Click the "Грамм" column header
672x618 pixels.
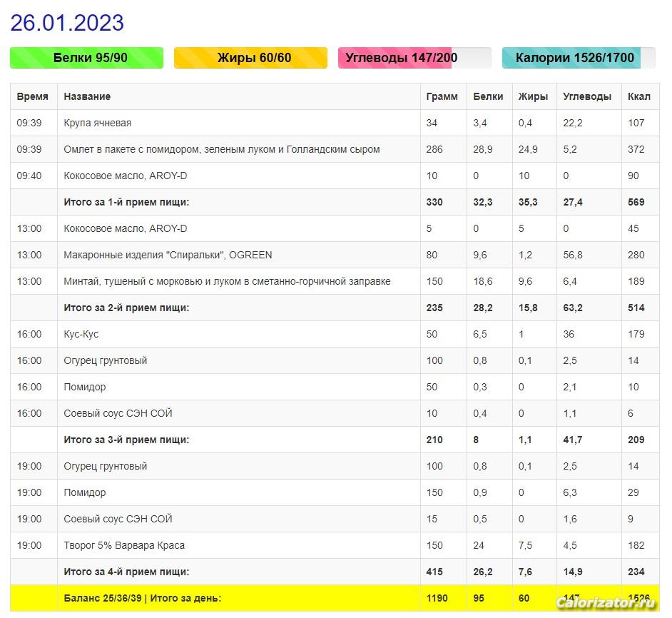pos(442,96)
